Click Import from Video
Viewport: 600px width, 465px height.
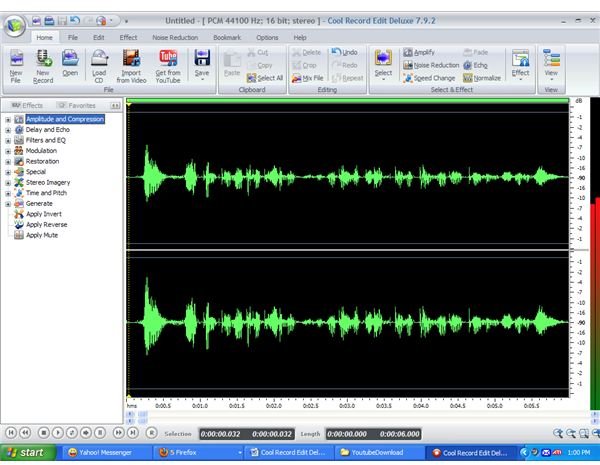coord(131,66)
